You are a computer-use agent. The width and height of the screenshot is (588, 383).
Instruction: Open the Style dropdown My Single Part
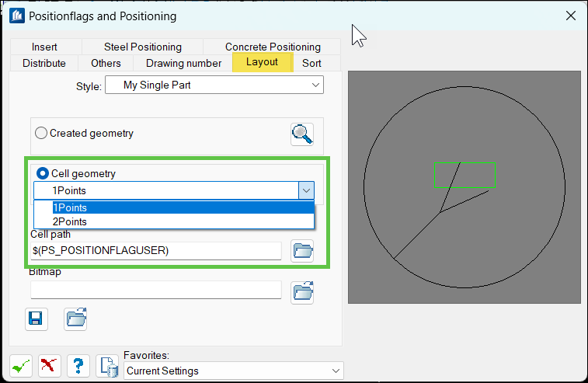[x=214, y=85]
